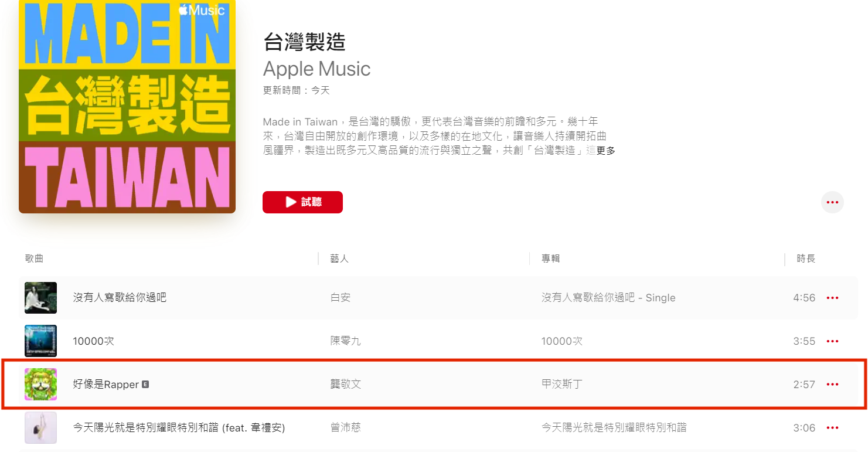Expand description with 更多 link
Screen dimensions: 868x452
tap(606, 151)
